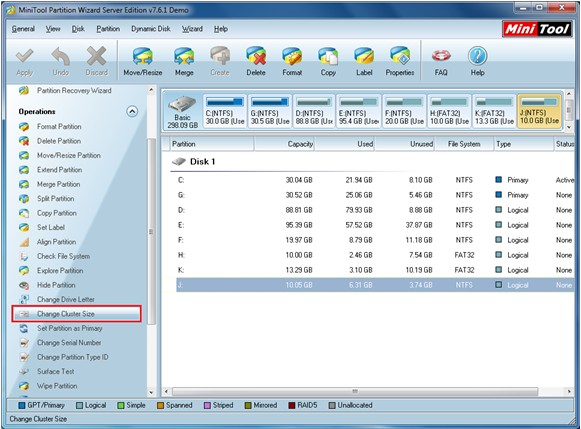This screenshot has height=429, width=581.
Task: Select F:(NTFS) block in disk map
Action: pos(404,111)
